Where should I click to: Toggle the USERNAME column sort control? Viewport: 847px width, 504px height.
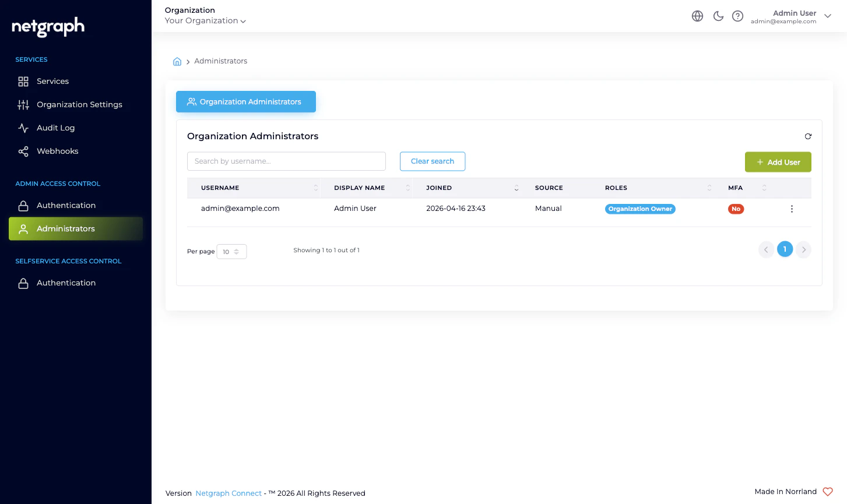pyautogui.click(x=315, y=188)
